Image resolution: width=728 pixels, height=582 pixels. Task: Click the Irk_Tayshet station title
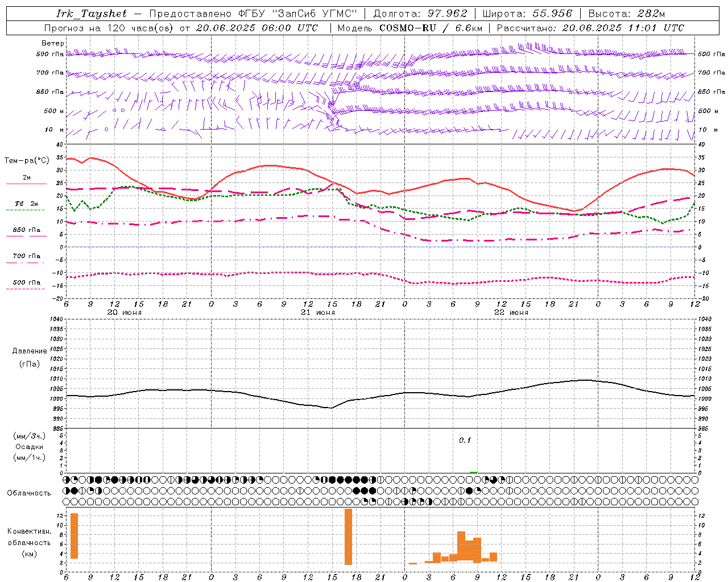click(92, 14)
